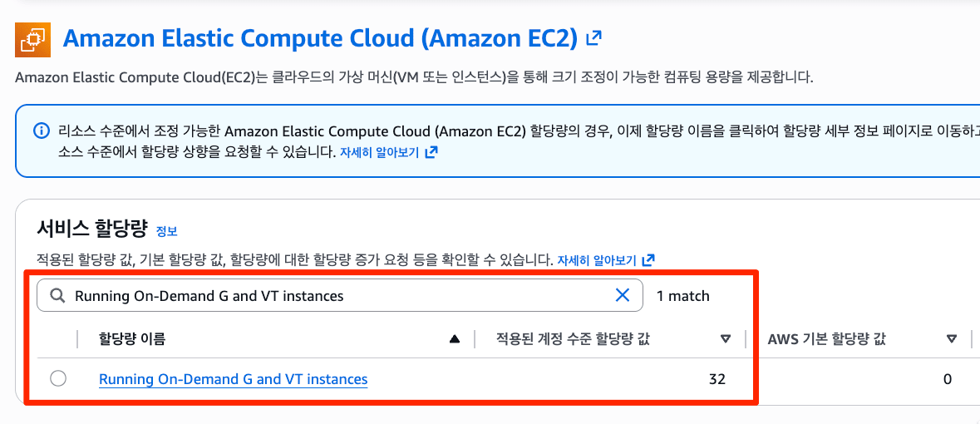This screenshot has width=980, height=424.
Task: Click the 정보 link beside 서비스 할당량
Action: click(x=167, y=231)
